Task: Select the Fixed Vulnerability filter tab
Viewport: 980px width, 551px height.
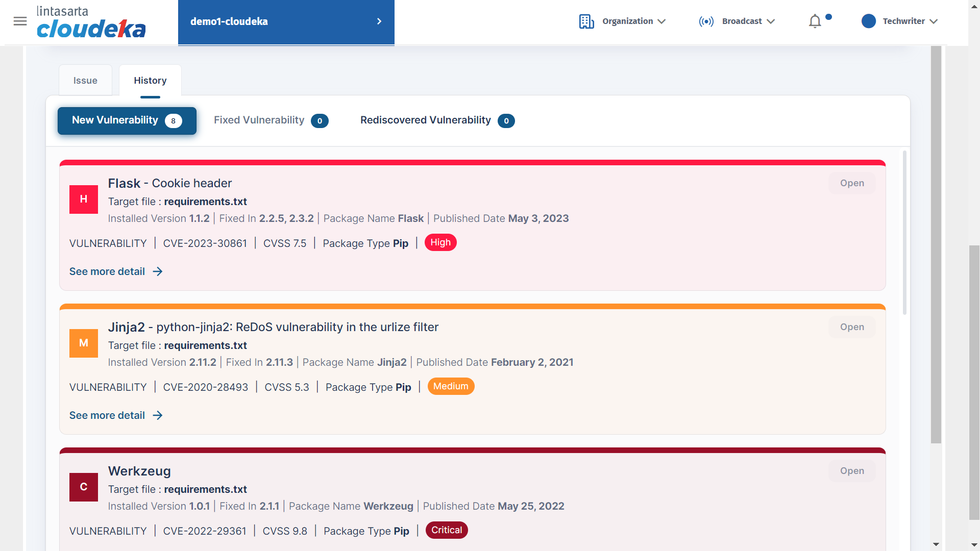Action: click(271, 120)
